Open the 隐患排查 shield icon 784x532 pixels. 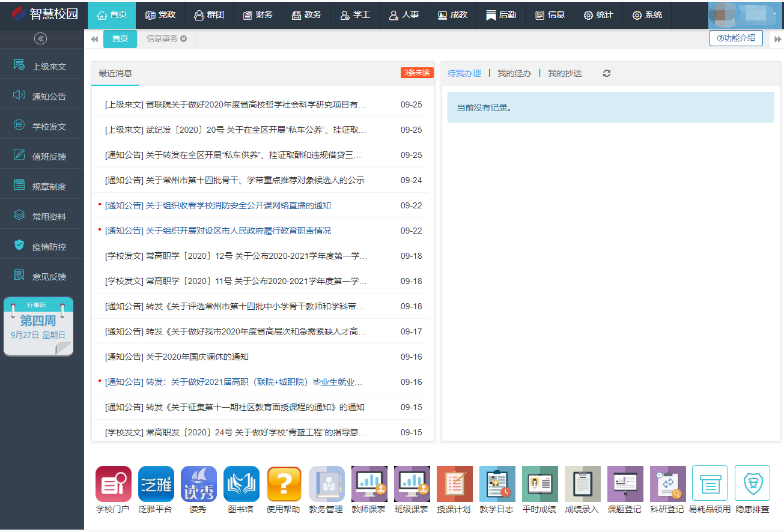pos(752,484)
